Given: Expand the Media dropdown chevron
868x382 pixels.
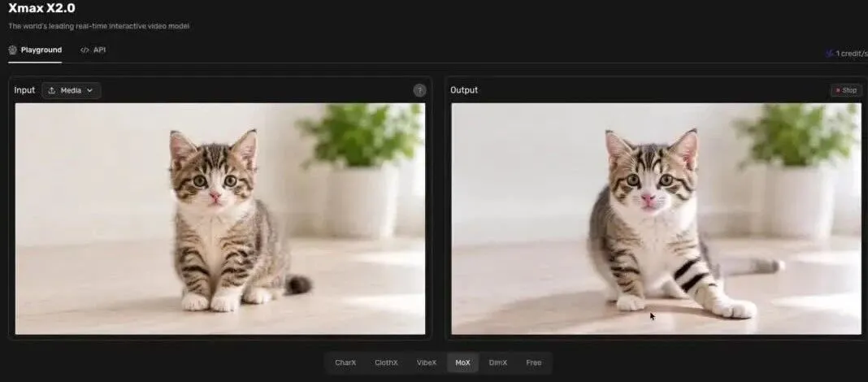Looking at the screenshot, I should click(x=89, y=90).
